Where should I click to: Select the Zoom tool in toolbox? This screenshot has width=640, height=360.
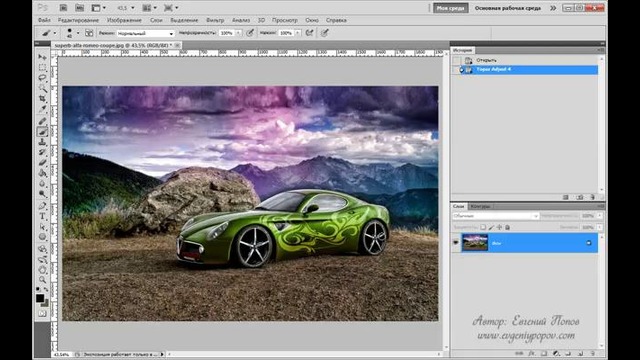coord(42,280)
